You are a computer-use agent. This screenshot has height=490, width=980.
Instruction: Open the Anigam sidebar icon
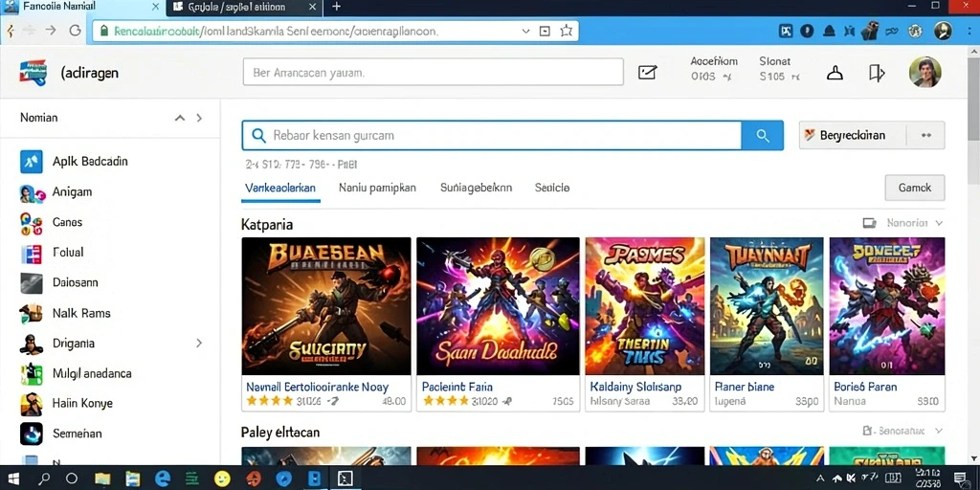tap(32, 193)
